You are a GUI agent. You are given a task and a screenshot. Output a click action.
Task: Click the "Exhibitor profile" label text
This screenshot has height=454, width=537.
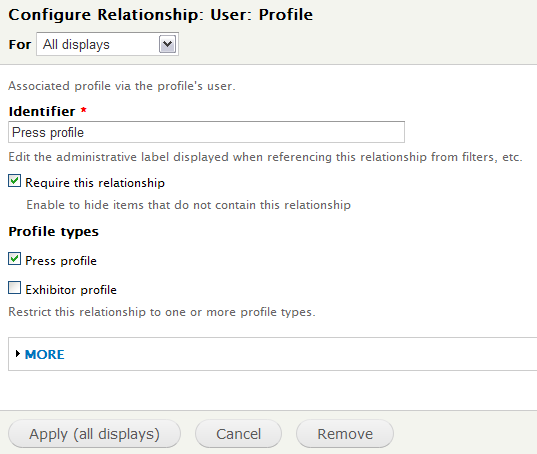71,290
